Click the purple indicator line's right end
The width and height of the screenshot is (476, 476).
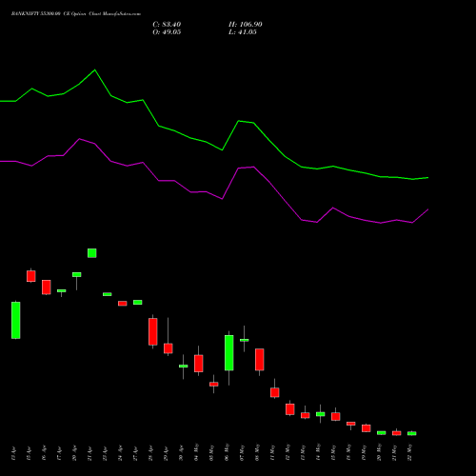tap(427, 209)
